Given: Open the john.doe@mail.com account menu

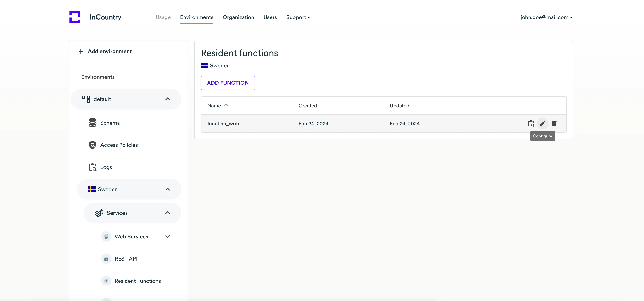Looking at the screenshot, I should pyautogui.click(x=546, y=17).
